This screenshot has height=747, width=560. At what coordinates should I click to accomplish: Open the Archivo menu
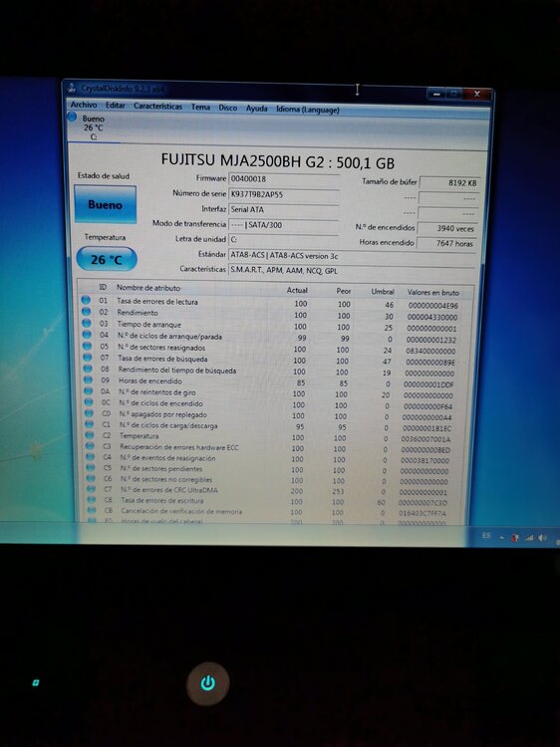coord(84,105)
